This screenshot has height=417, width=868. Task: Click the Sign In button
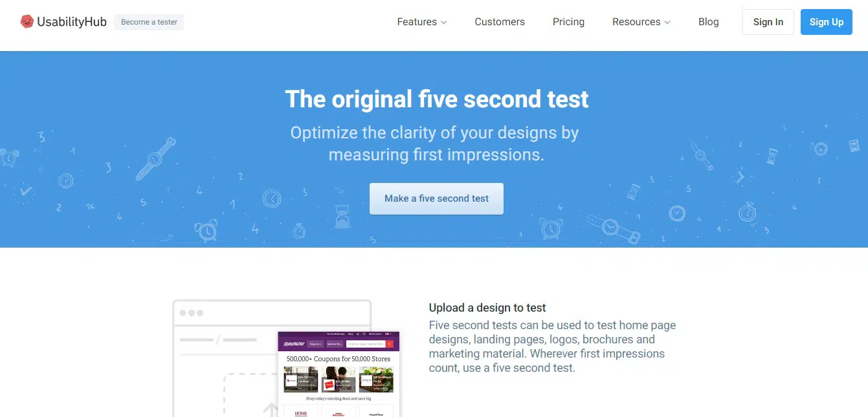click(x=768, y=22)
